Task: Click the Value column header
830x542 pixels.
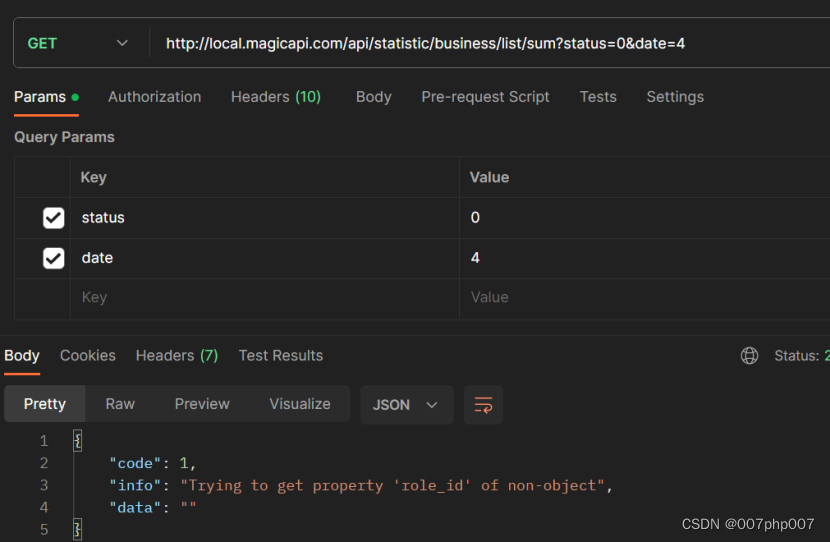Action: click(489, 177)
